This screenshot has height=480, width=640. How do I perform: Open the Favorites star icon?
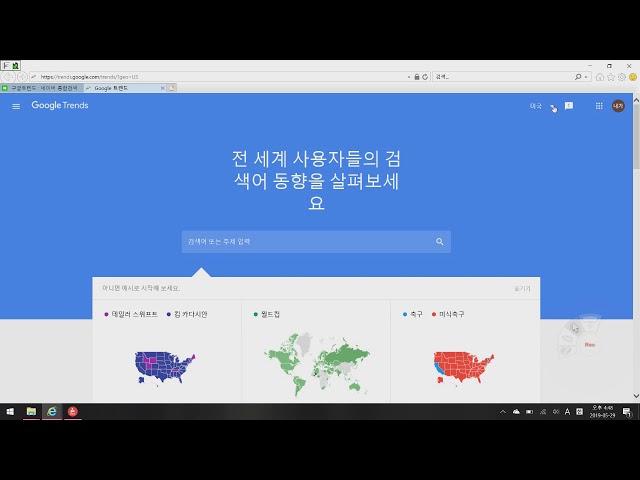[611, 77]
